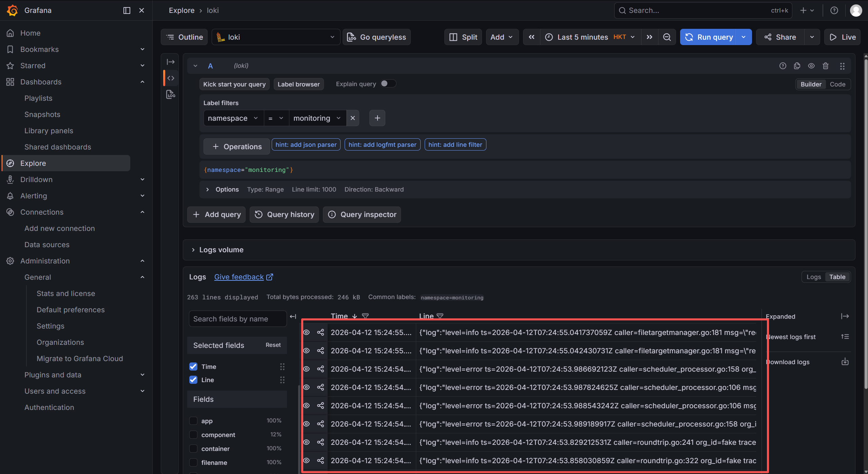This screenshot has width=868, height=474.
Task: Open the logs sidebar icon under code icon
Action: [x=171, y=94]
